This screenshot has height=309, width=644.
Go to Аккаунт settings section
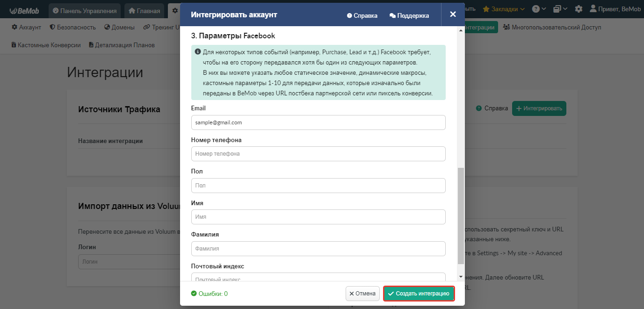tap(27, 28)
